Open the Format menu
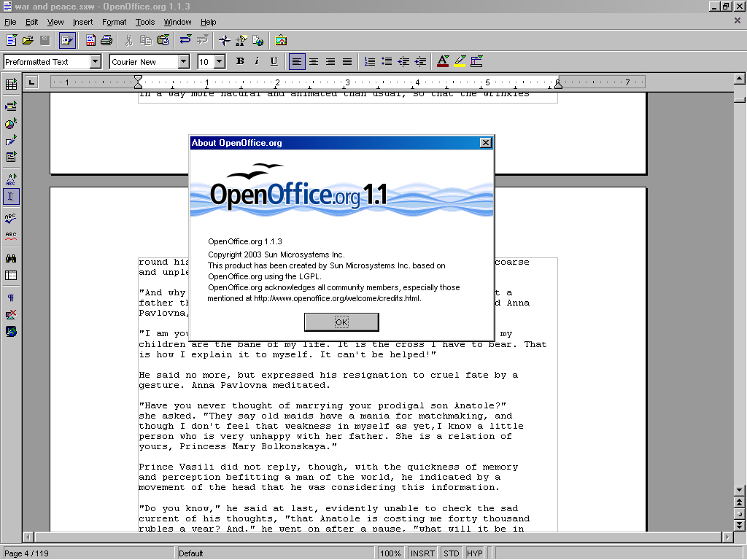 pos(114,23)
